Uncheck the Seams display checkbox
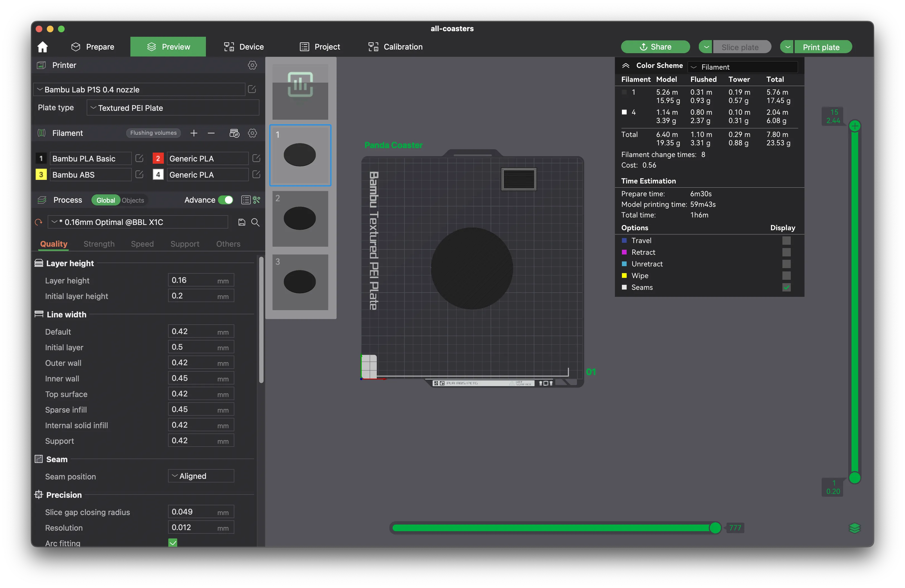 coord(786,287)
